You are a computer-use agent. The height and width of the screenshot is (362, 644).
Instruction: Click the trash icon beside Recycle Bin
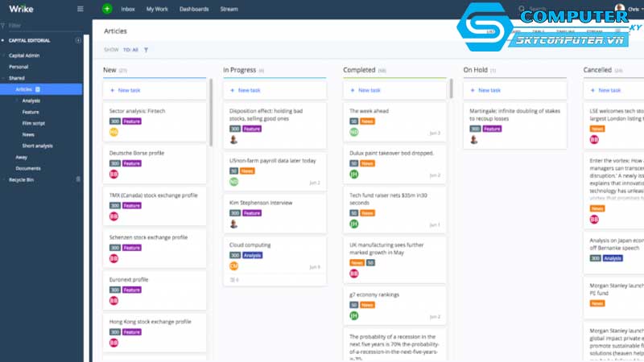click(78, 179)
